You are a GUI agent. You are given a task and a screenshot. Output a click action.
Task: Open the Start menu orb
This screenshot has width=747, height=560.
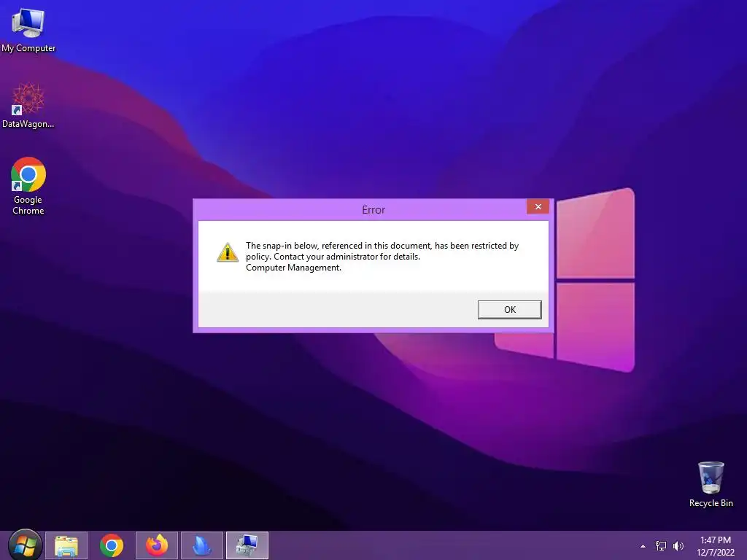[25, 545]
